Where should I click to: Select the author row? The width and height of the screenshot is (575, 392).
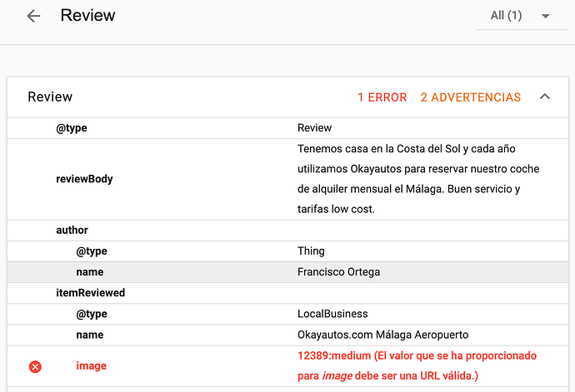[287, 230]
